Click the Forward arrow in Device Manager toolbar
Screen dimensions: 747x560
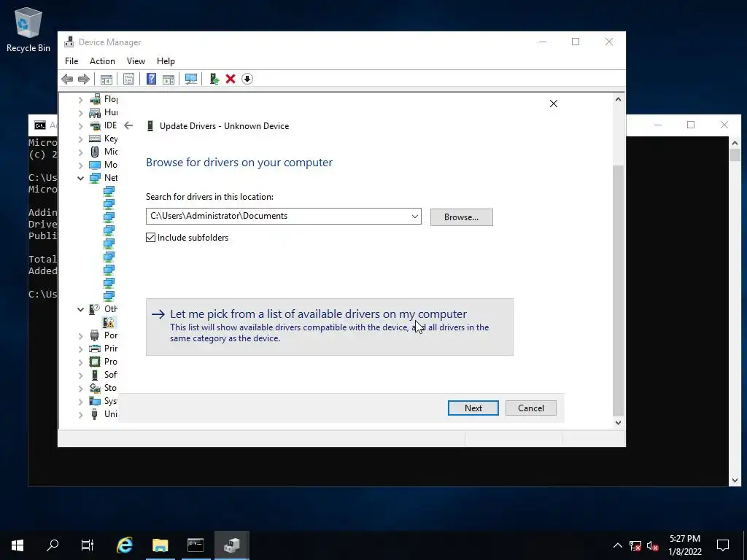tap(84, 79)
